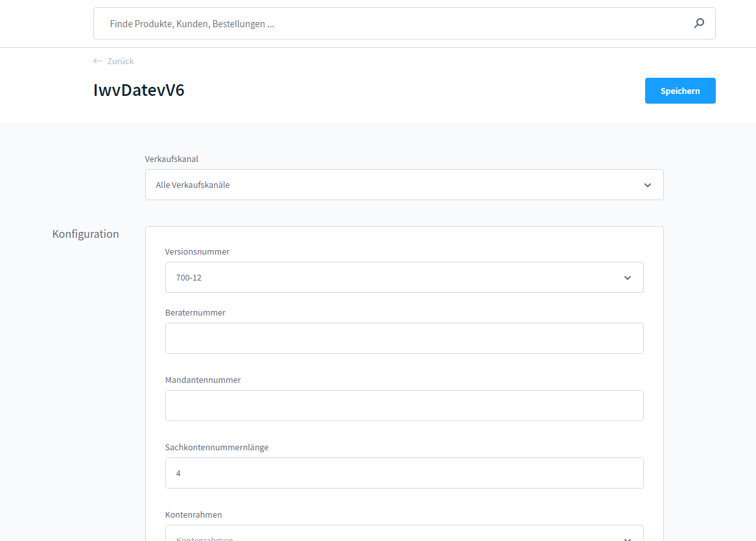The height and width of the screenshot is (541, 756).
Task: Go back via the Zurück link
Action: pyautogui.click(x=120, y=61)
